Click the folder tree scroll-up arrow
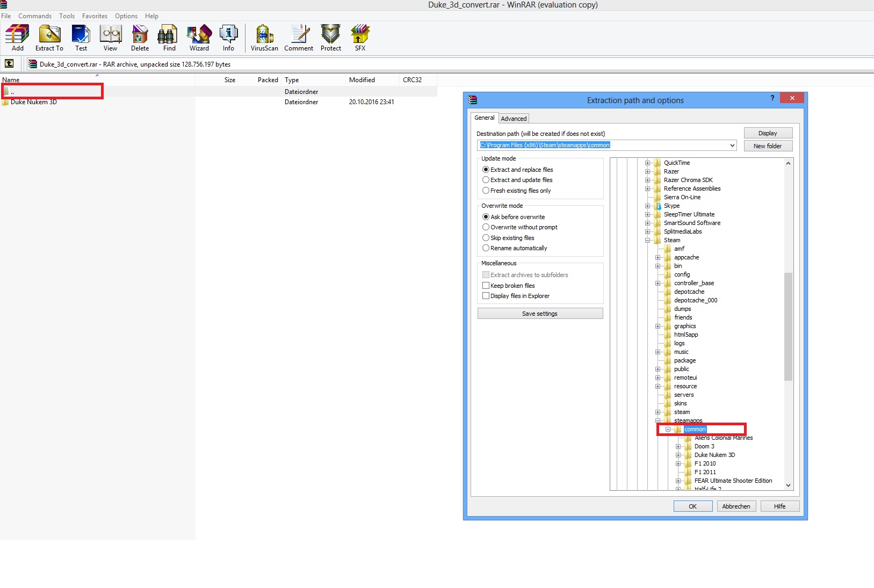 788,163
